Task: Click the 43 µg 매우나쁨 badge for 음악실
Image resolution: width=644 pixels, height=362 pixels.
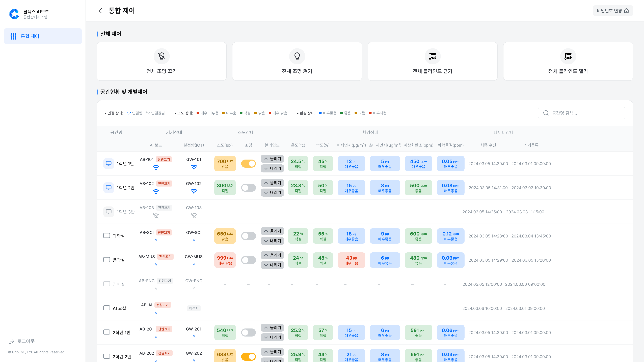Action: coord(351,260)
